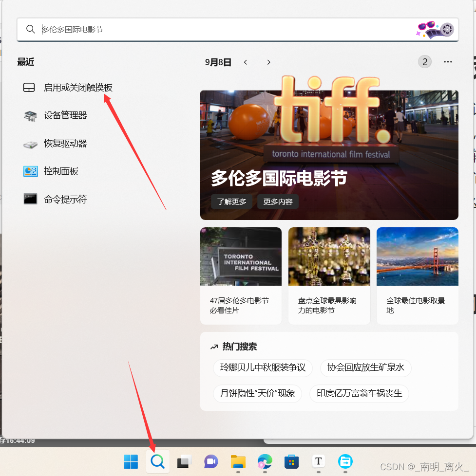This screenshot has height=476, width=476.
Task: Click the 更多内容 button
Action: pos(278,201)
